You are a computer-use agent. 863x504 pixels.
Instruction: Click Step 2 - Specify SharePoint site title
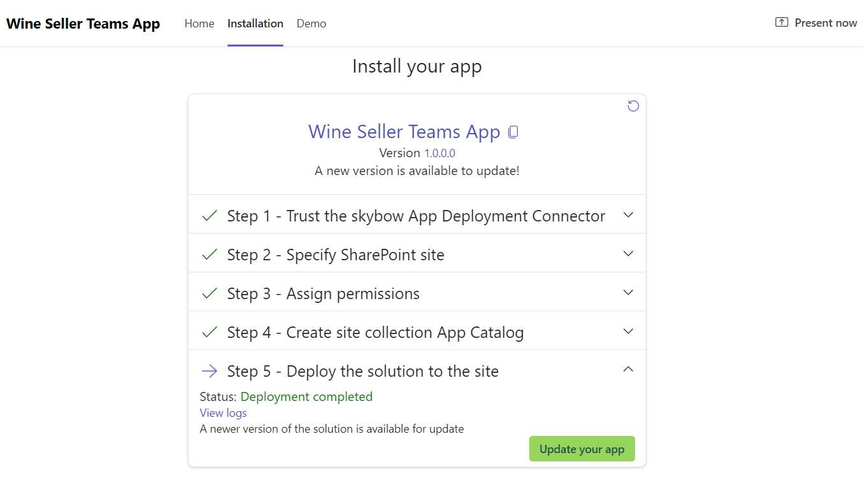[336, 255]
